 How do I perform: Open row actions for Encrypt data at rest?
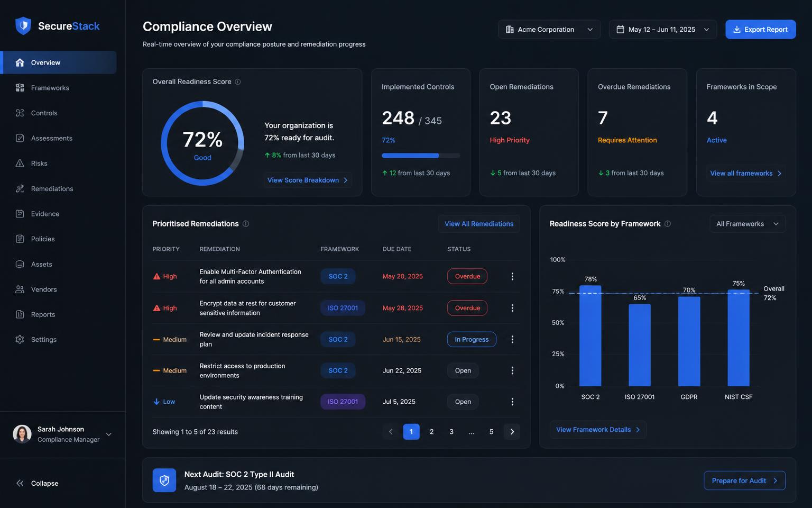(512, 308)
